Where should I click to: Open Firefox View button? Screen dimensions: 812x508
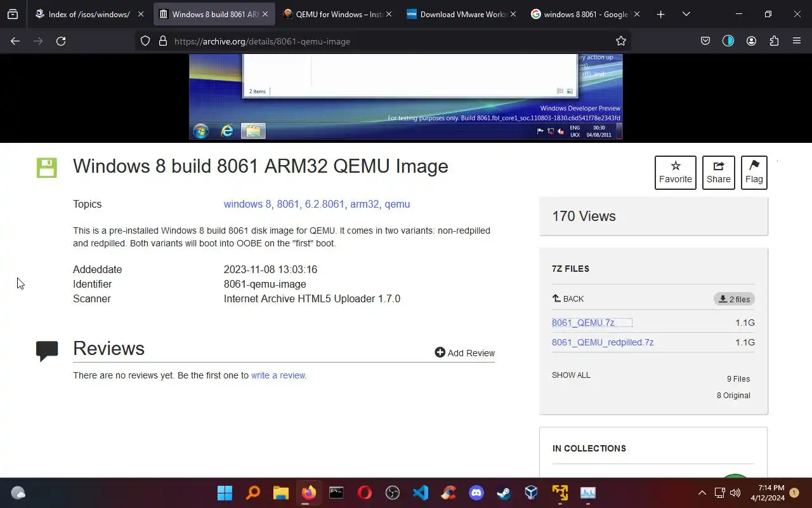tap(13, 14)
